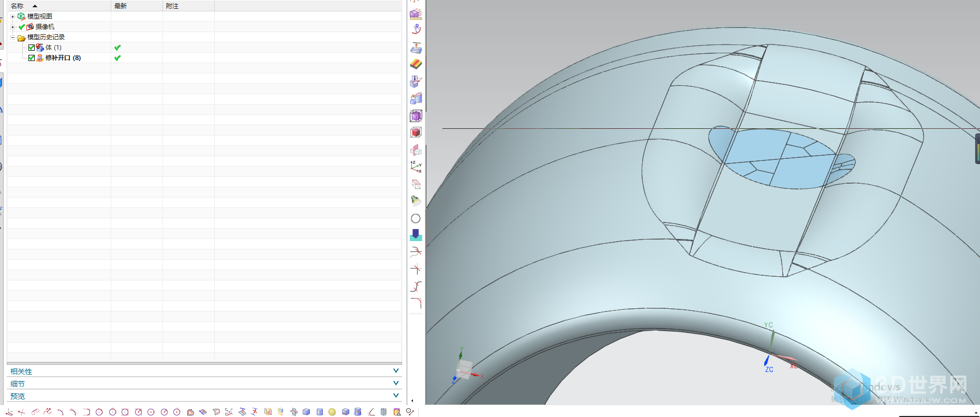
Task: Click the datum axes icon in bottom toolbar
Action: tap(9, 412)
